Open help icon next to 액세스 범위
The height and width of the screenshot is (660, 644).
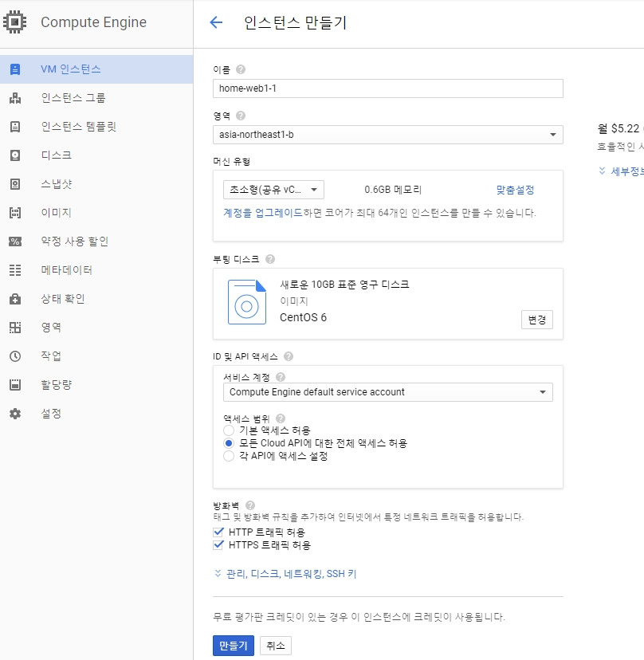coord(281,418)
